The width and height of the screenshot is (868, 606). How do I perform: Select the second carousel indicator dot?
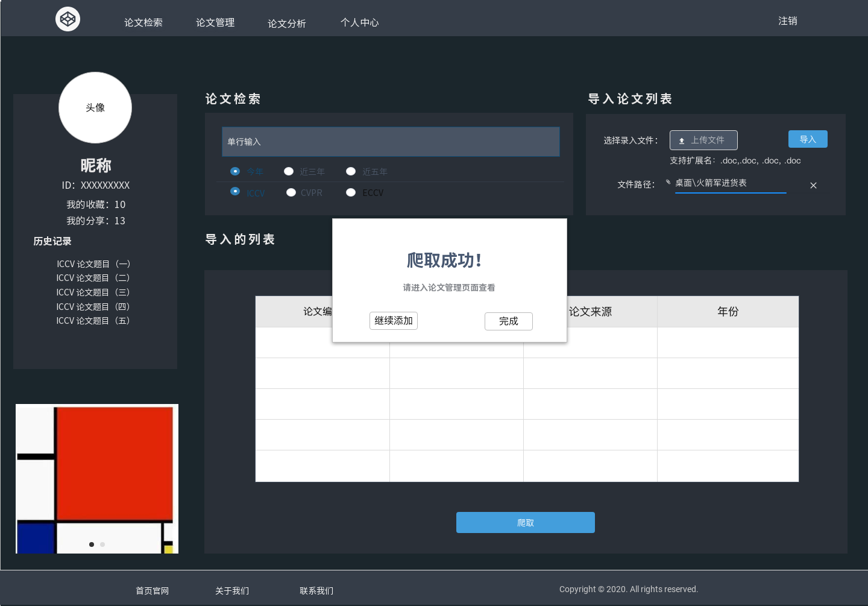pos(102,544)
